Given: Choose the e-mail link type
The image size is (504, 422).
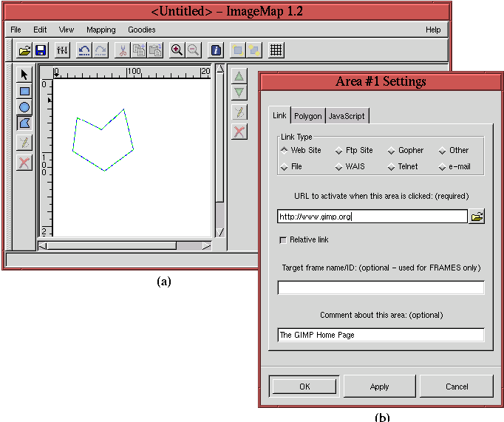Looking at the screenshot, I should [443, 167].
